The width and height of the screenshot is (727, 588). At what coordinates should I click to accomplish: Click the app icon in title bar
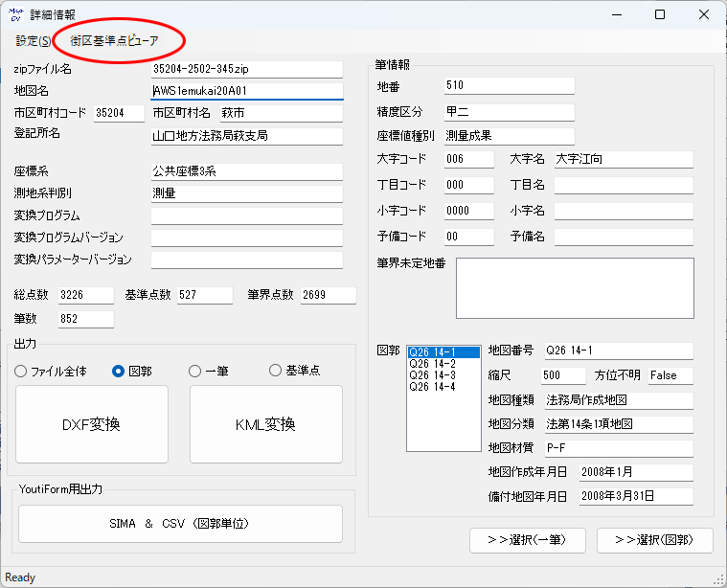[x=15, y=14]
